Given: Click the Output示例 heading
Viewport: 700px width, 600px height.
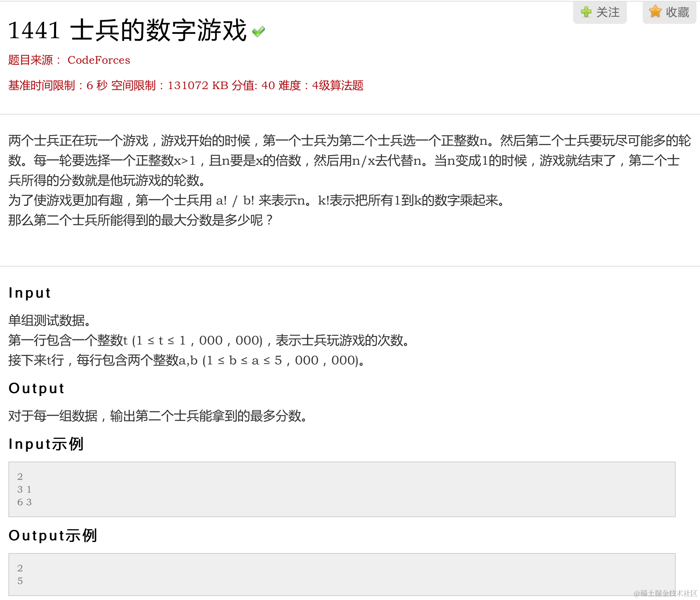Looking at the screenshot, I should pyautogui.click(x=53, y=536).
